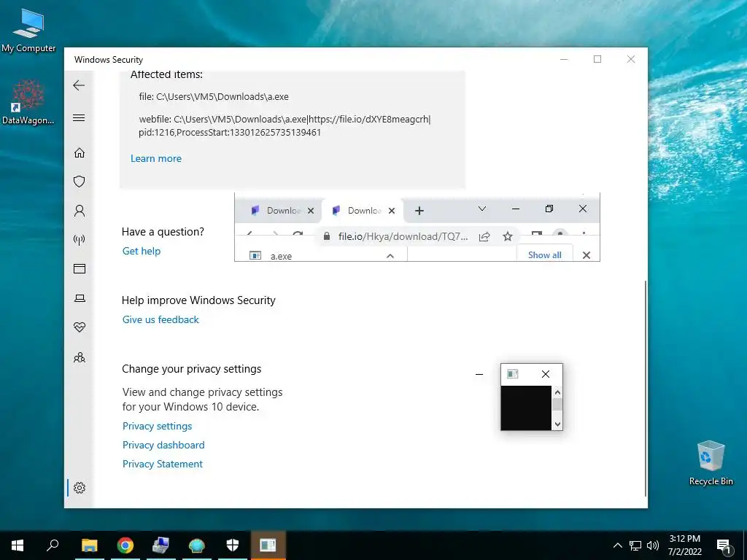Image resolution: width=747 pixels, height=560 pixels.
Task: Select the Recycle Bin desktop icon
Action: point(711,463)
